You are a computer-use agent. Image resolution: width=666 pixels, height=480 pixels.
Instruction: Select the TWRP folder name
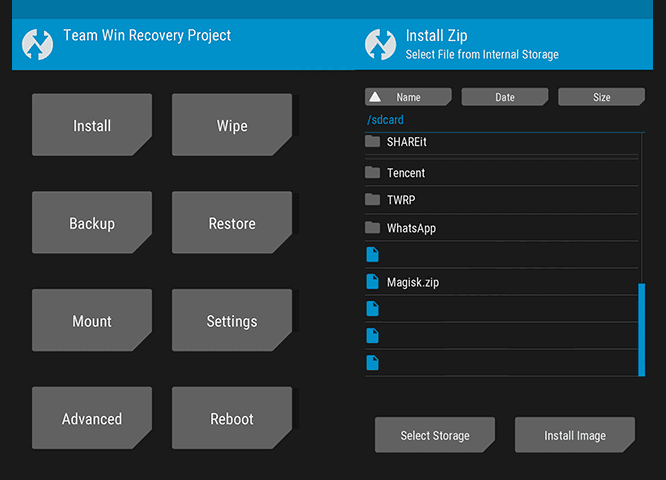(x=401, y=200)
